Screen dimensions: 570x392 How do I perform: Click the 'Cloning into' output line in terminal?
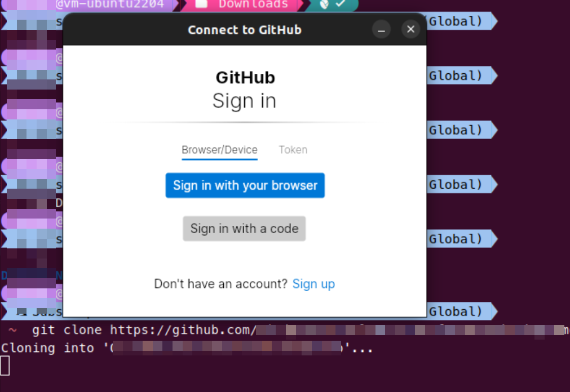coord(187,348)
